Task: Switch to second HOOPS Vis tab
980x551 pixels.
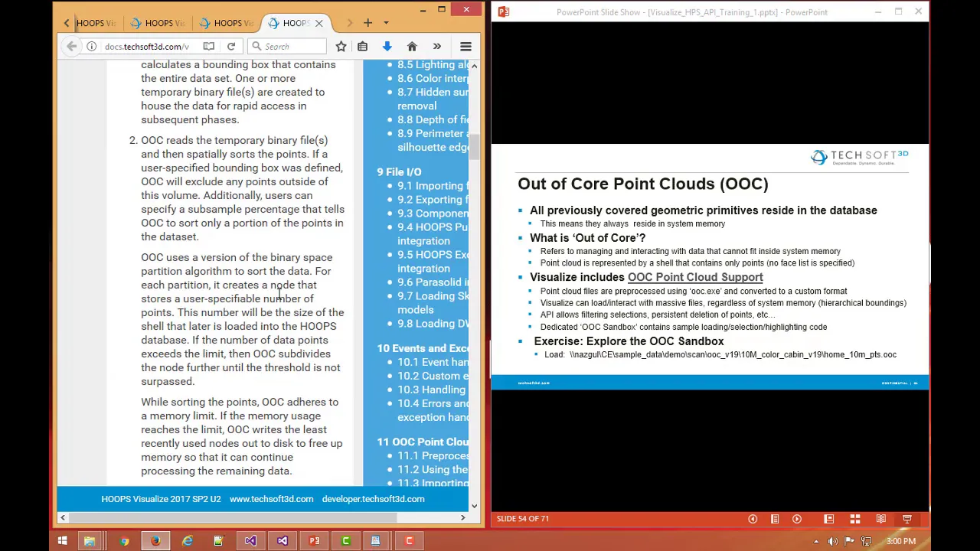Action: pos(159,23)
